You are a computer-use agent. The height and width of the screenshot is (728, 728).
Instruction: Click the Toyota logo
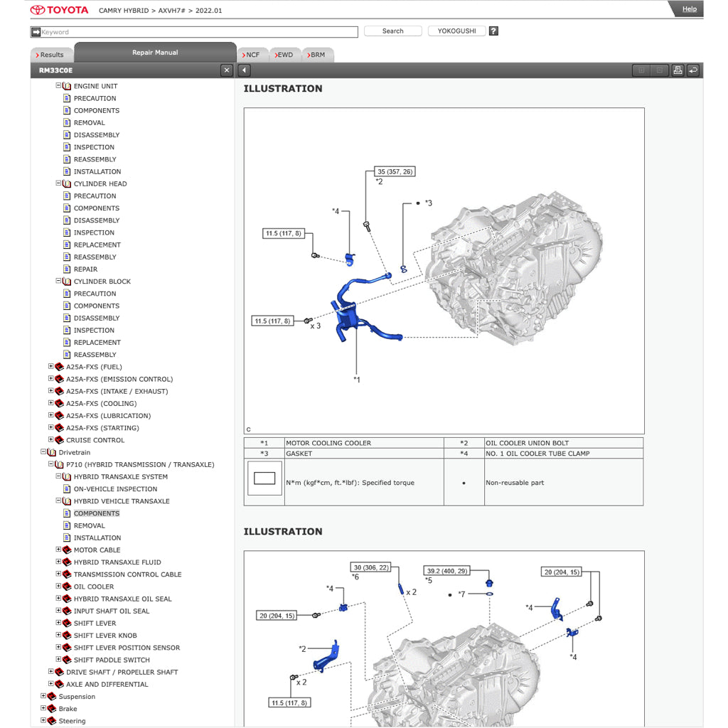point(60,11)
